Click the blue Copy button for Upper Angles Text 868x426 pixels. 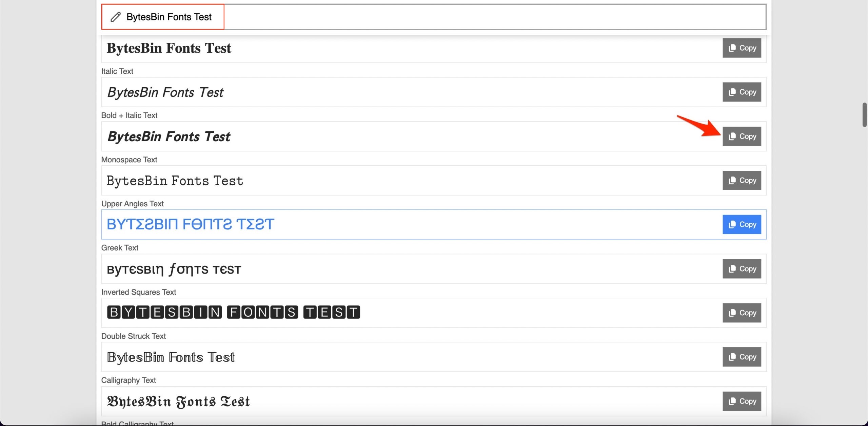click(x=742, y=224)
